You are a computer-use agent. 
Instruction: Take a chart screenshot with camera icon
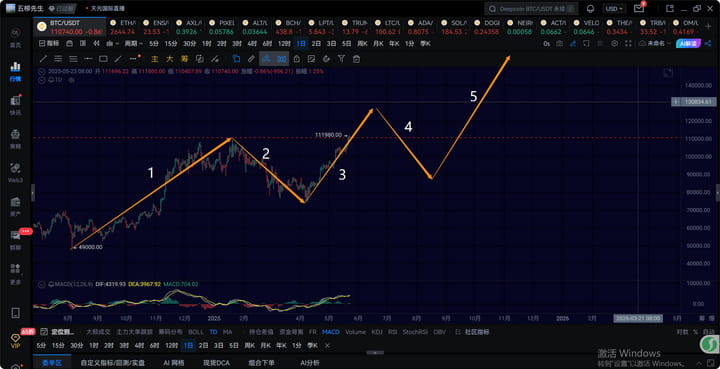point(559,44)
